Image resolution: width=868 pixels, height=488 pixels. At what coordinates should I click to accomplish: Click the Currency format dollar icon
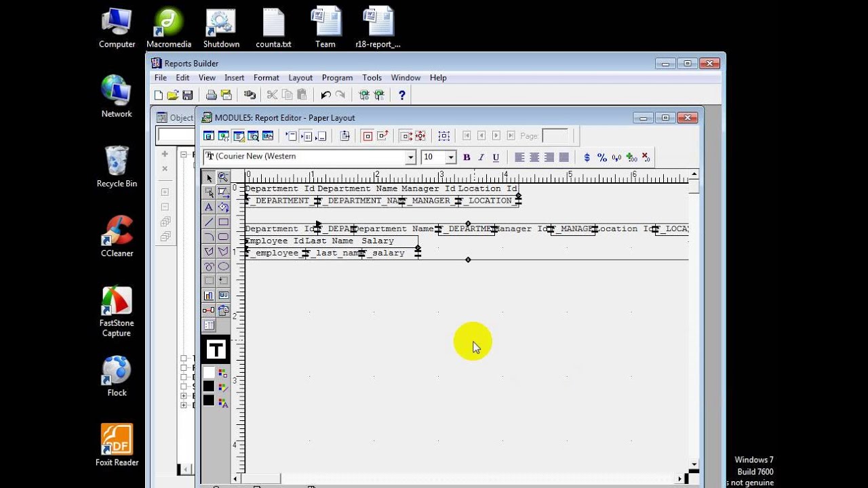click(587, 157)
